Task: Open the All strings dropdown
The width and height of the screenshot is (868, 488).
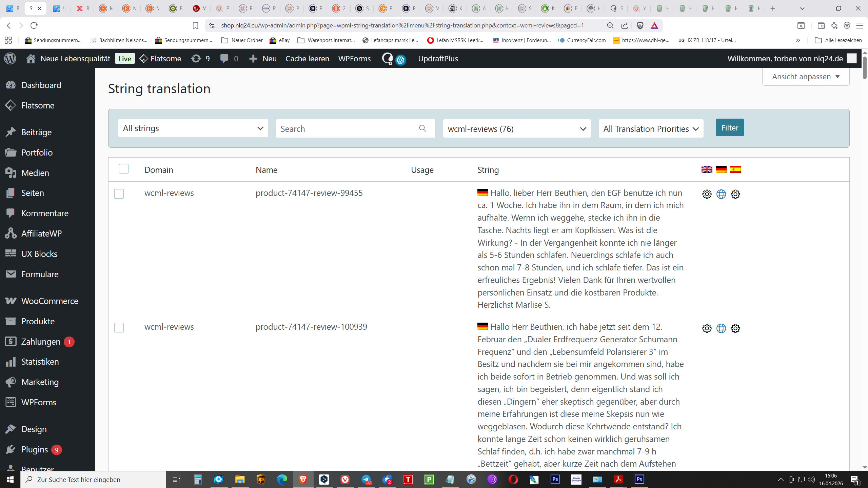Action: (x=193, y=128)
